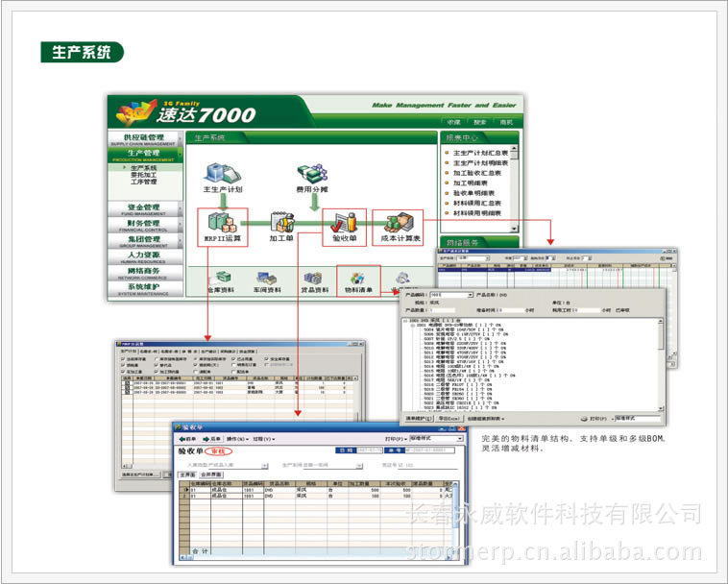Click 产品数量 input in BOM window
728x584 pixels.
tap(442, 310)
